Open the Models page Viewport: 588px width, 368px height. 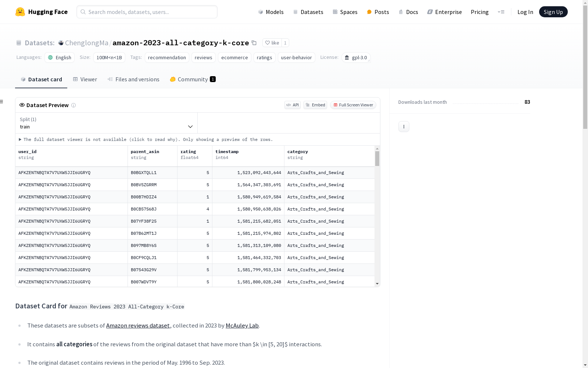point(271,12)
